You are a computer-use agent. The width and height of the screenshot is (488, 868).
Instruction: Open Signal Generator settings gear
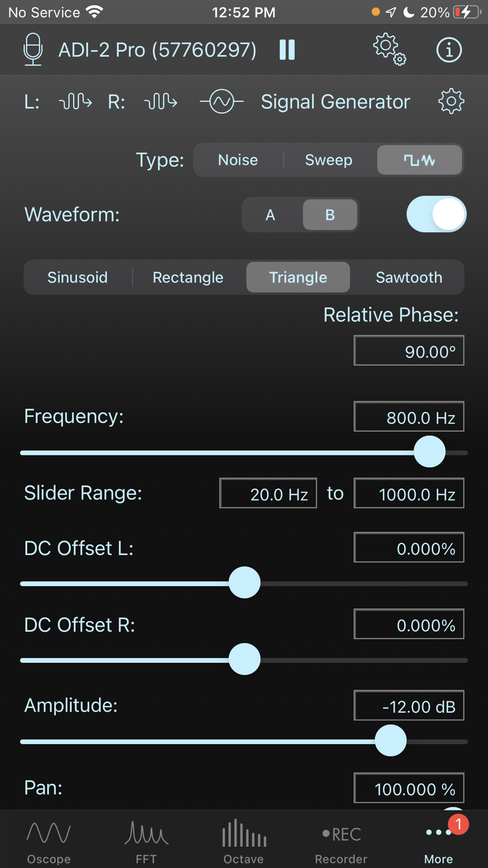pos(451,102)
